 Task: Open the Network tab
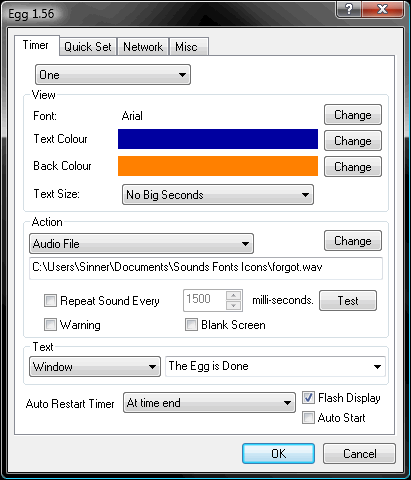click(143, 47)
